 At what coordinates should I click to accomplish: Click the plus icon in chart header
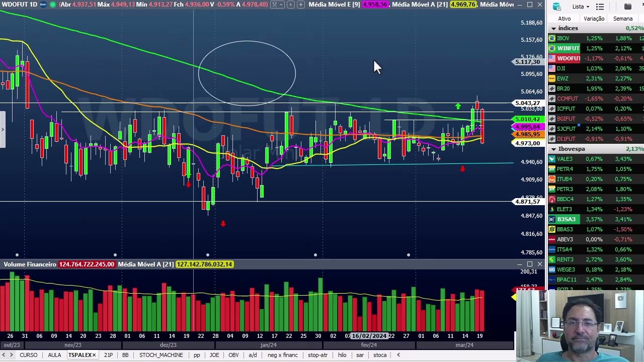coord(300,5)
